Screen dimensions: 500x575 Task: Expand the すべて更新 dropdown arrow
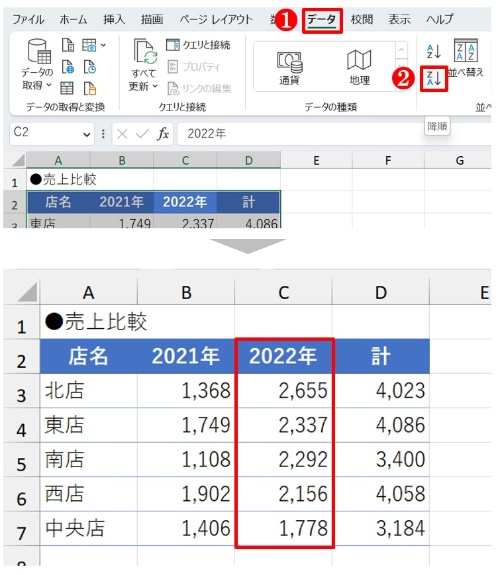(x=155, y=86)
